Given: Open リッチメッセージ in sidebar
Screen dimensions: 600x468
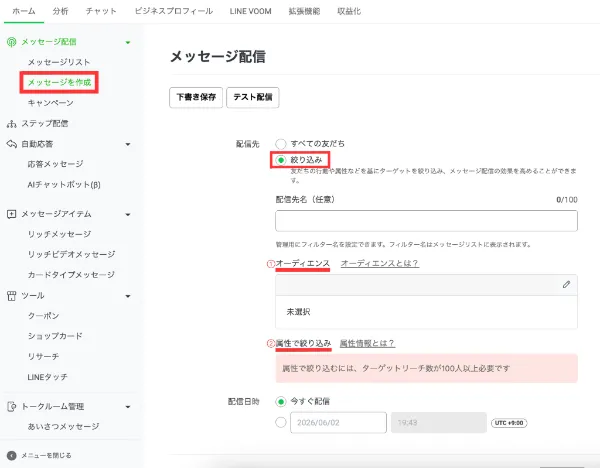Looking at the screenshot, I should pyautogui.click(x=59, y=234).
